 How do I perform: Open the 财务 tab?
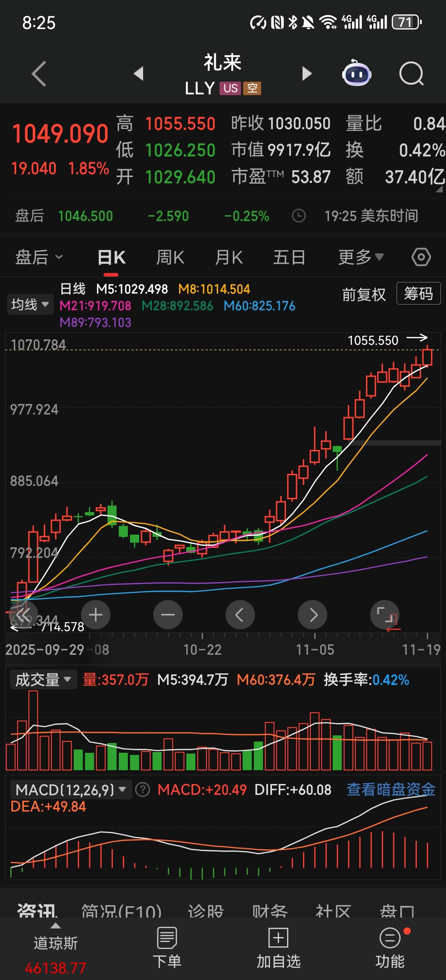270,911
